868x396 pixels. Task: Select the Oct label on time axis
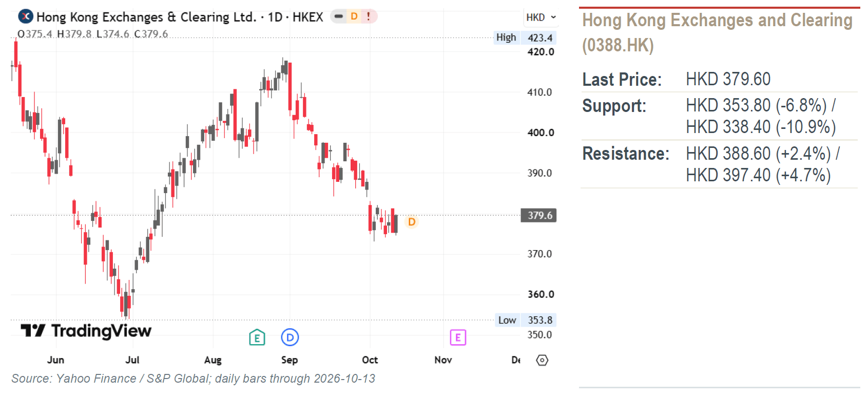tap(370, 360)
